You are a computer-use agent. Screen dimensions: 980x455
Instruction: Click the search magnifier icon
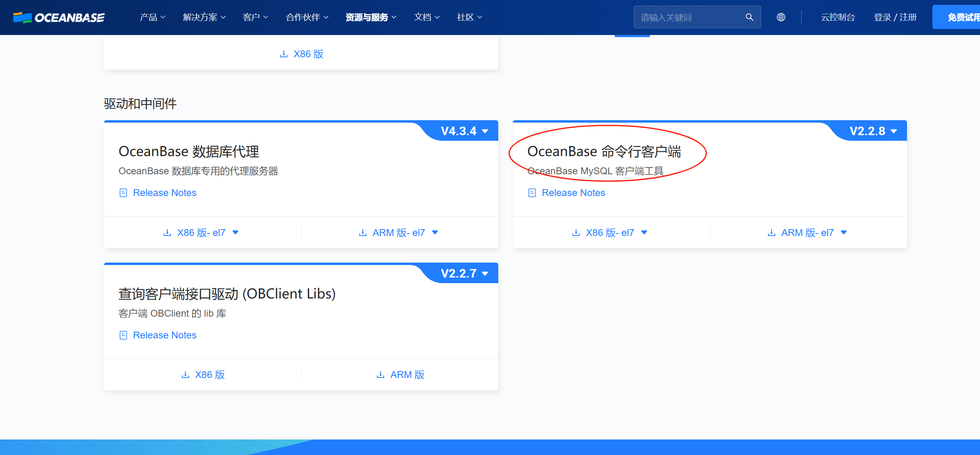(749, 17)
